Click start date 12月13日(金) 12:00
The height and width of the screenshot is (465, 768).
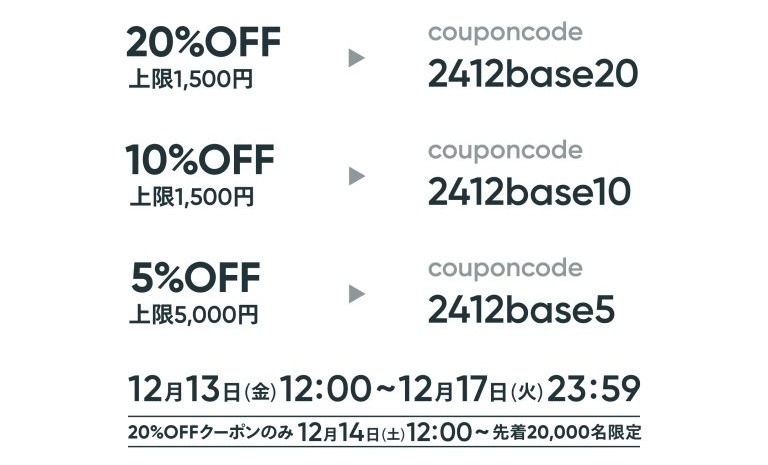tap(250, 390)
